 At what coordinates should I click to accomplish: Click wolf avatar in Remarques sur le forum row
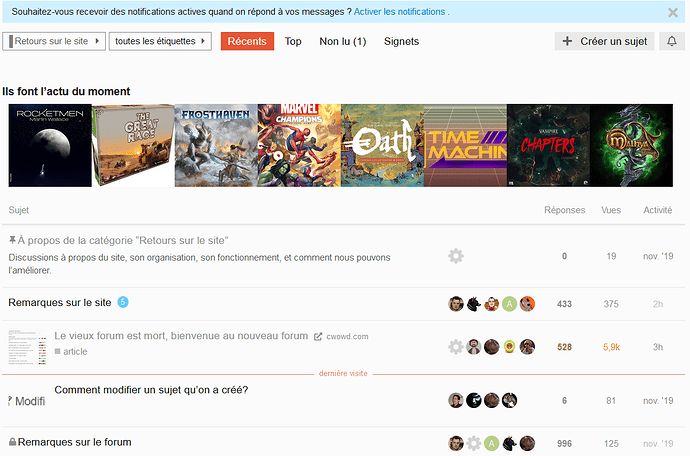click(510, 444)
